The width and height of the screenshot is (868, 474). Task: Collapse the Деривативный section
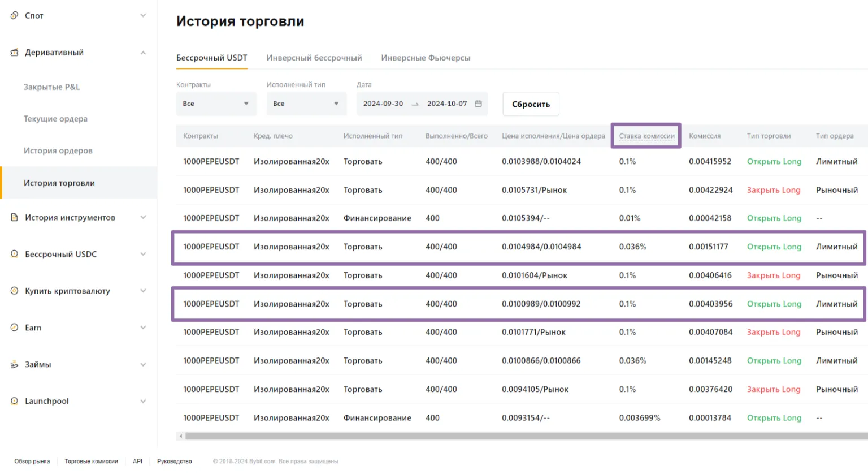coord(143,52)
